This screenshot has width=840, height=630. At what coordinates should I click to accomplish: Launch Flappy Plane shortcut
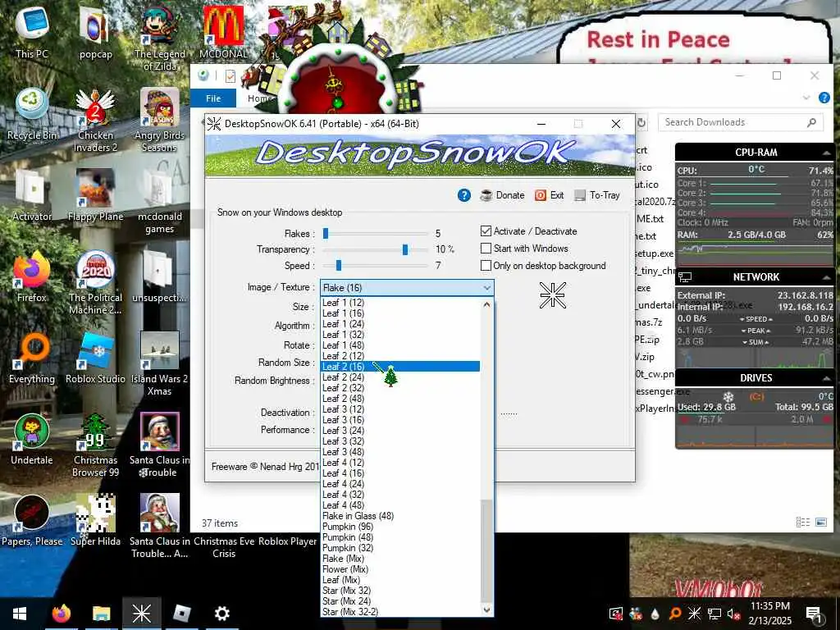click(95, 195)
